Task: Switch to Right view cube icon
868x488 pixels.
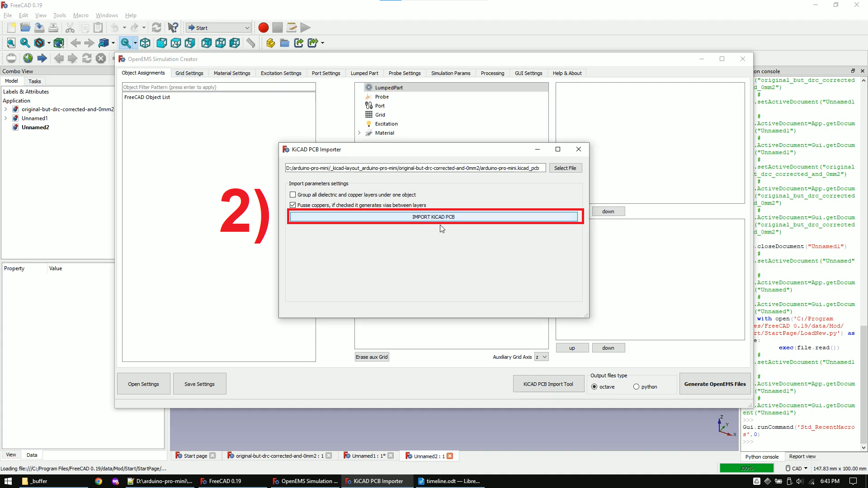Action: click(190, 43)
